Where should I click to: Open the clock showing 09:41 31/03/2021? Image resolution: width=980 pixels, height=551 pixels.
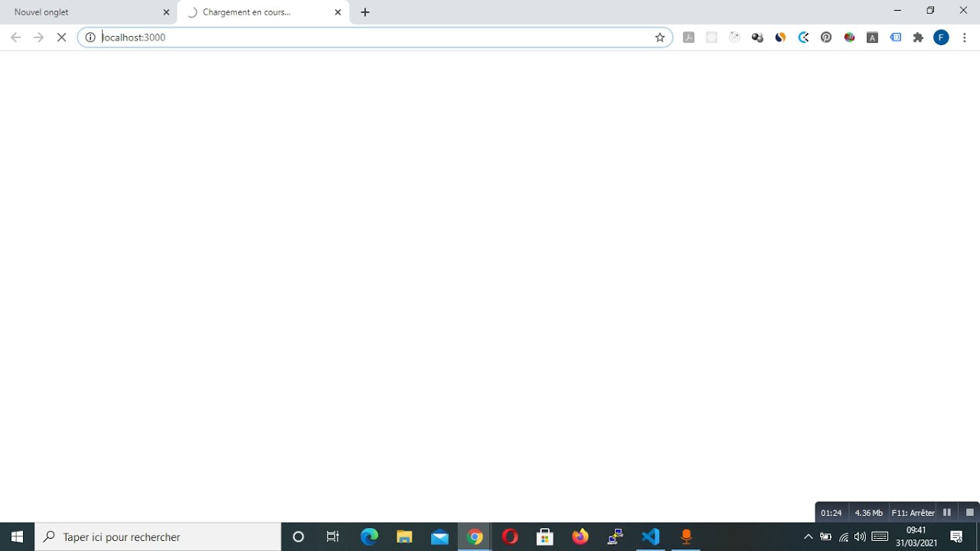[916, 536]
